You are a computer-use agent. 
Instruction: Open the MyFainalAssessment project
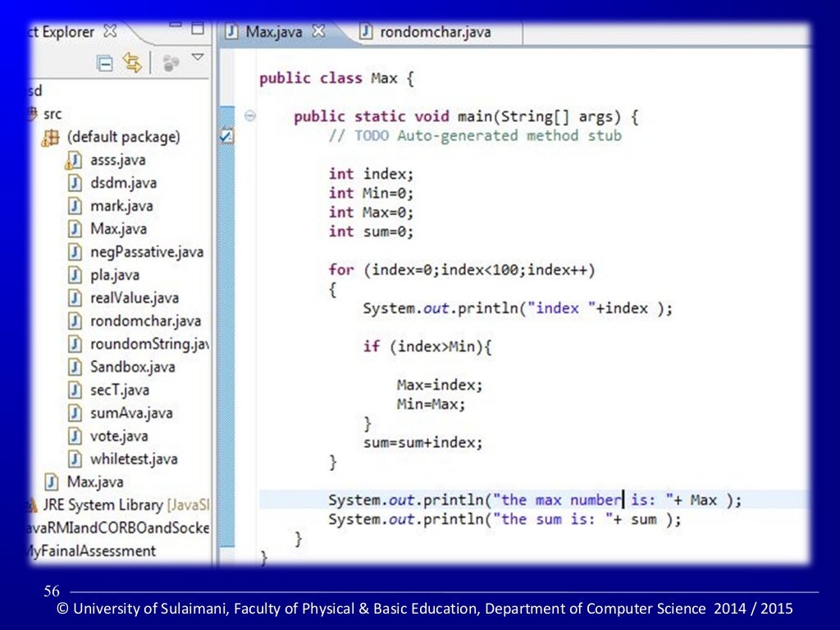[x=92, y=551]
